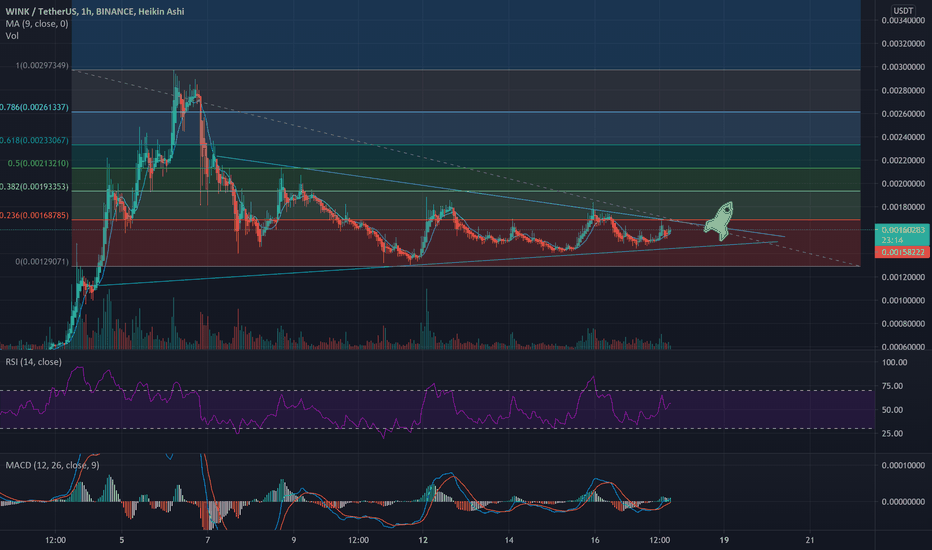Click 0.00100000 on the price axis
The height and width of the screenshot is (550, 932).
click(x=903, y=300)
